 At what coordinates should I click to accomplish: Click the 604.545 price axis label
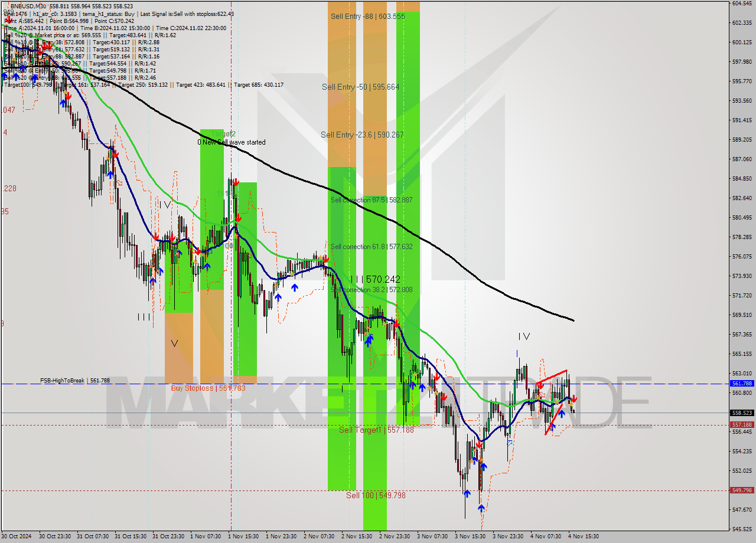[742, 4]
